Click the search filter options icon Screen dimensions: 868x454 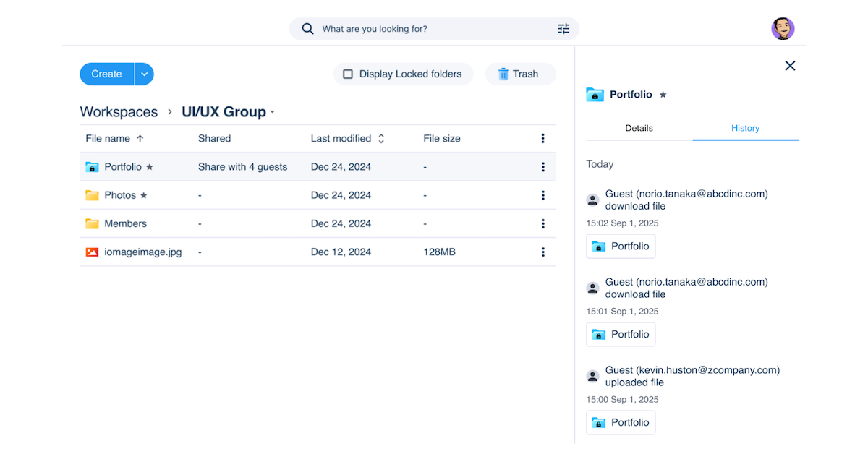[563, 29]
